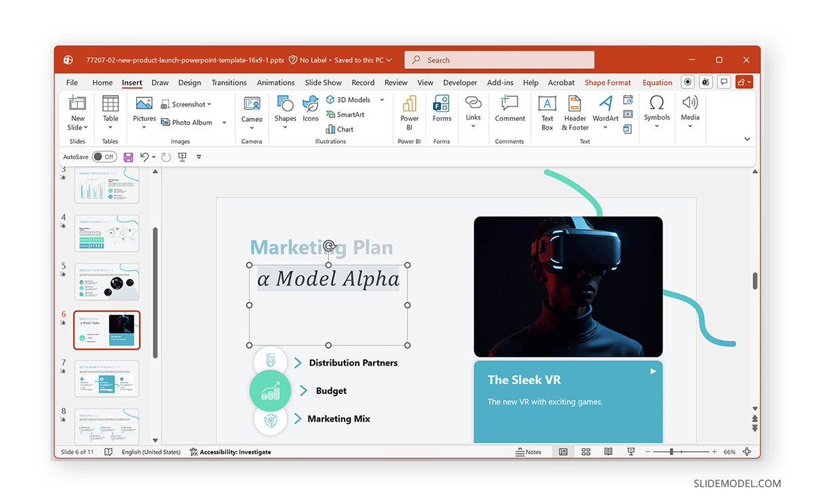Click Fit slide to current window icon
814x504 pixels.
(747, 452)
